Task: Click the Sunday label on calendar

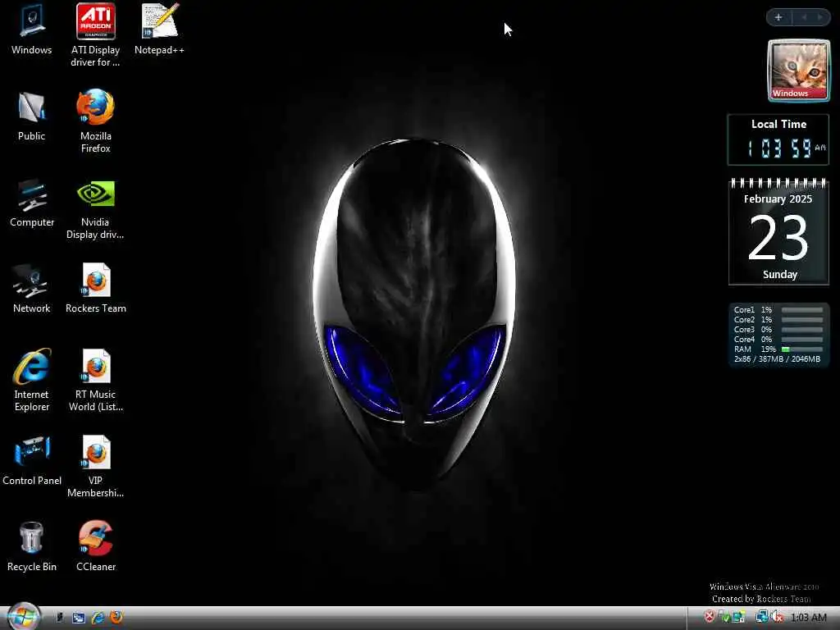Action: click(x=780, y=274)
